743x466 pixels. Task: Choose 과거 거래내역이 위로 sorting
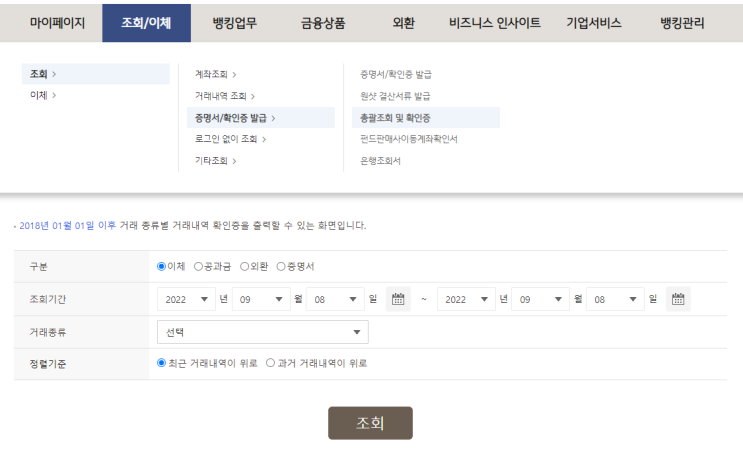(270, 363)
